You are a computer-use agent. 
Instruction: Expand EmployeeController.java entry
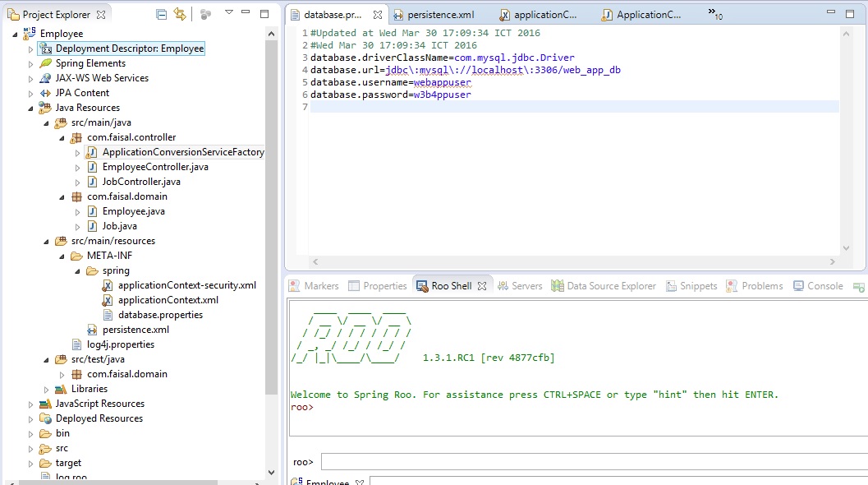tap(77, 168)
